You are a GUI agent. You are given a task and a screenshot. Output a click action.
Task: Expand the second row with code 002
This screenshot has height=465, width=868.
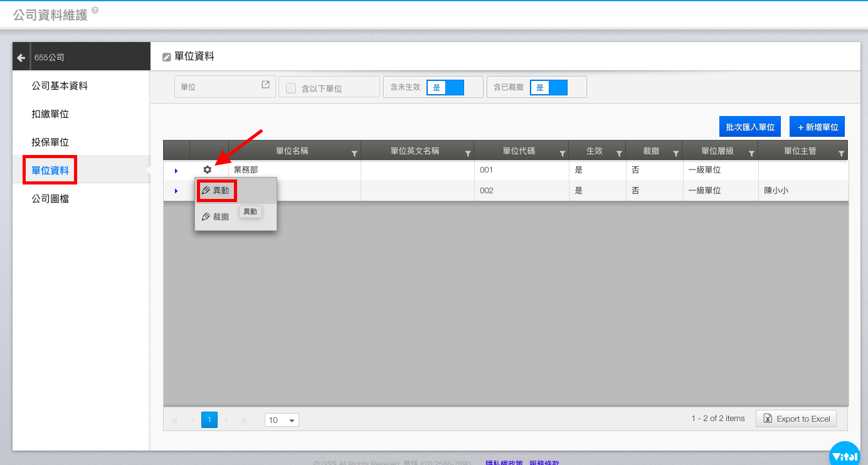tap(176, 191)
